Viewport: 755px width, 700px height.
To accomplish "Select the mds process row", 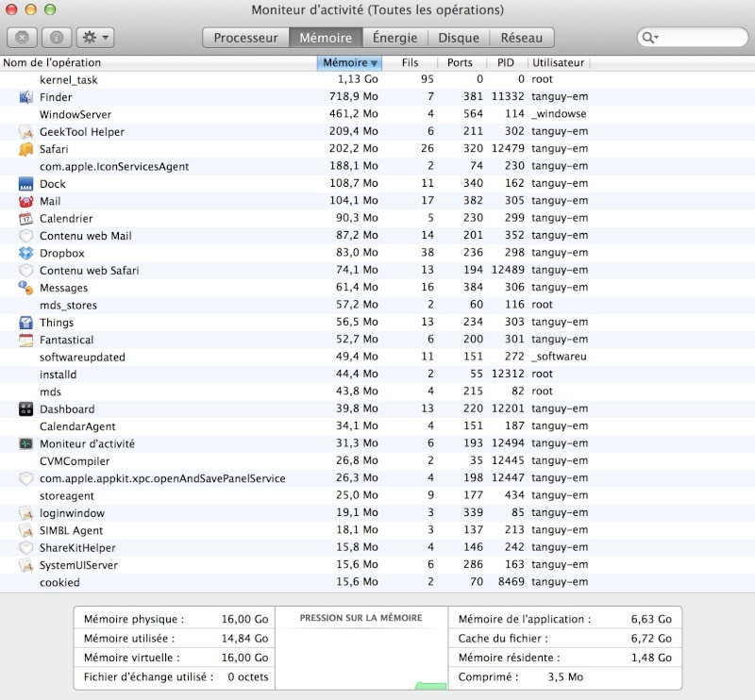I will click(x=377, y=392).
